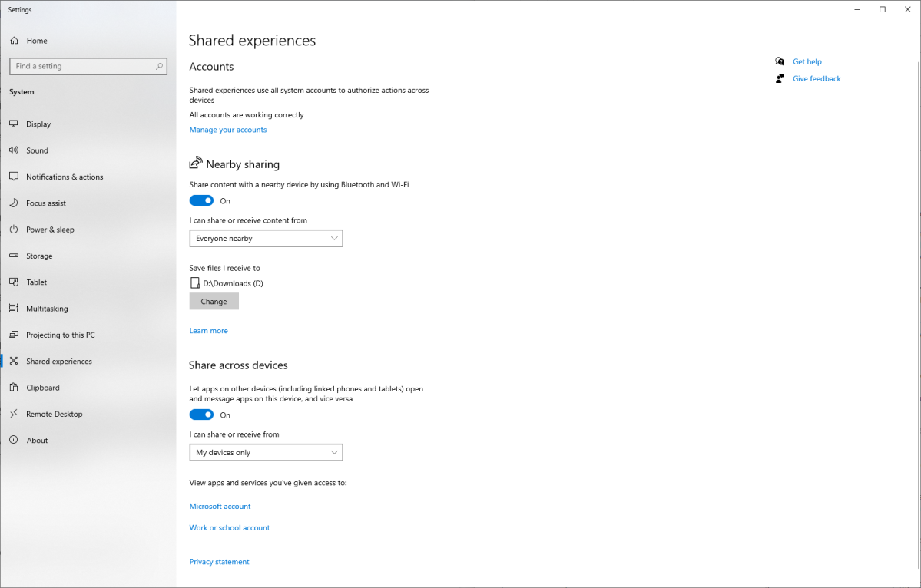
Task: Click the search magnifier icon
Action: (159, 66)
